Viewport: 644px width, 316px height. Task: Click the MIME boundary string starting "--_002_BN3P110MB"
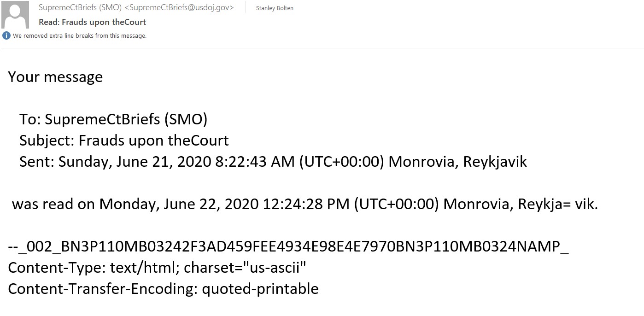(x=288, y=246)
